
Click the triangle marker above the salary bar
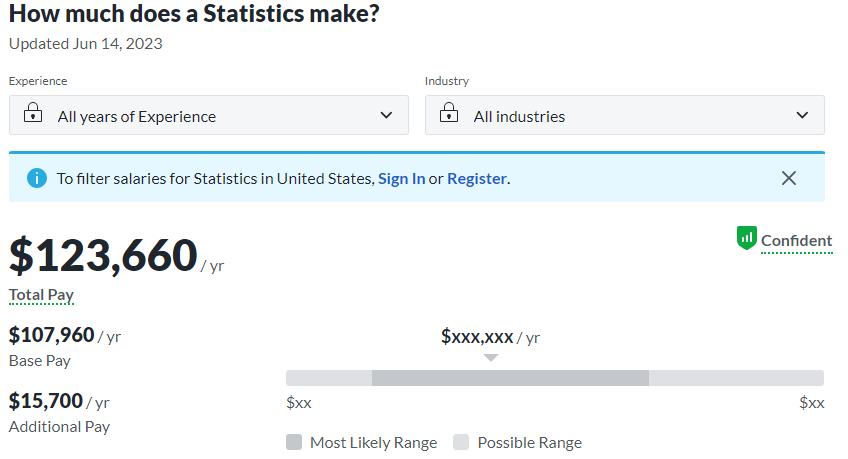pyautogui.click(x=490, y=357)
